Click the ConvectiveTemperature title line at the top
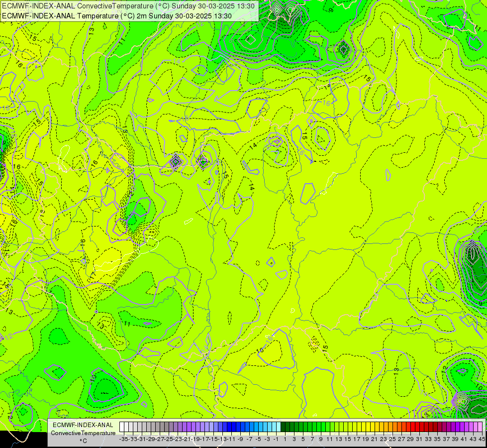Viewport: 487px width, 448px height. click(x=128, y=6)
